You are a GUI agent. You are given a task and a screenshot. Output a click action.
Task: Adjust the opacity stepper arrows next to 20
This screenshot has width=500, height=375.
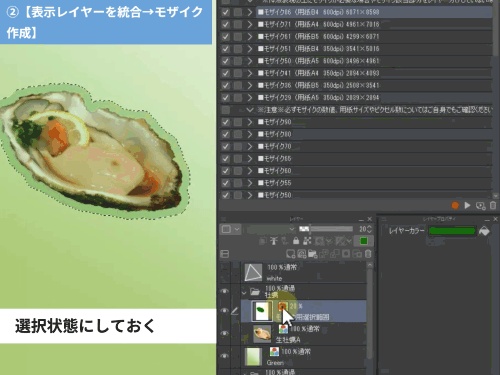(369, 229)
